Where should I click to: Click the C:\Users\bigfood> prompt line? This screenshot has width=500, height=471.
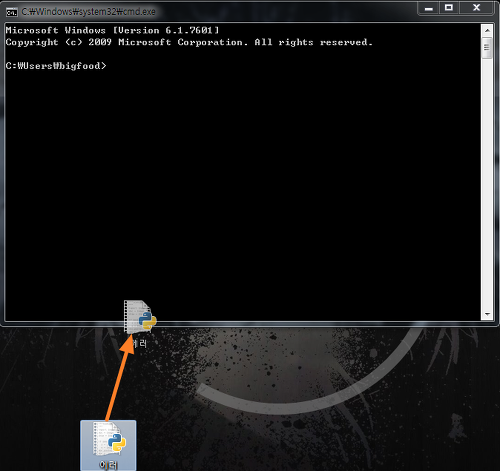(x=56, y=66)
